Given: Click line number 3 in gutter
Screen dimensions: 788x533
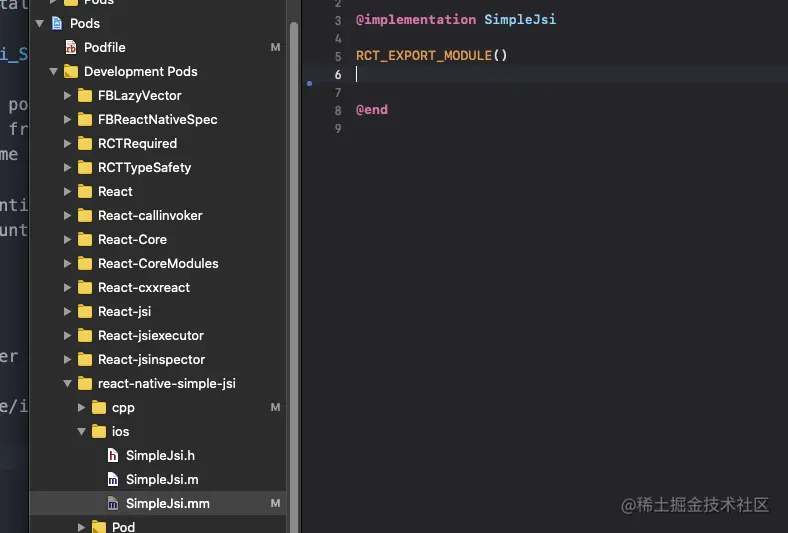Looking at the screenshot, I should pos(338,21).
